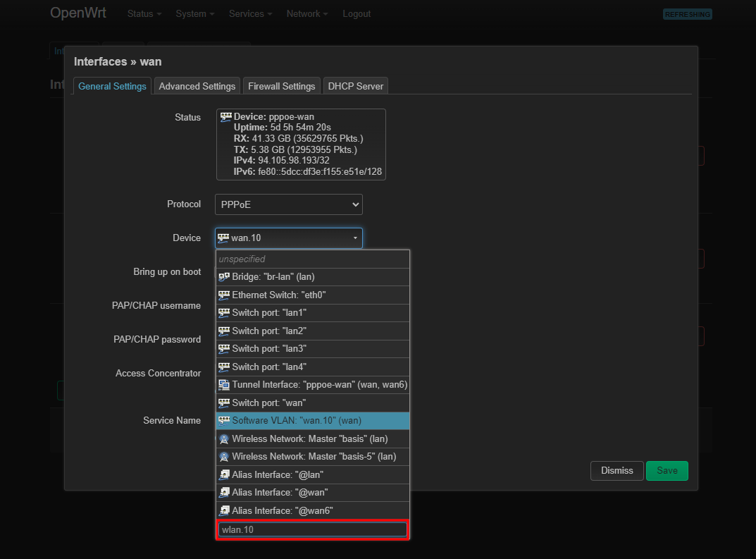Open the Protocol PPPoE dropdown
The image size is (756, 559).
[288, 204]
